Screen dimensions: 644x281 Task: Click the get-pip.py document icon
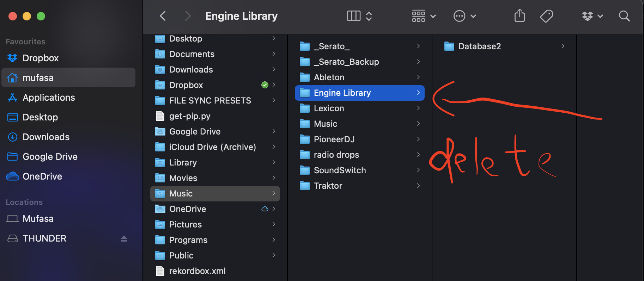tap(160, 116)
